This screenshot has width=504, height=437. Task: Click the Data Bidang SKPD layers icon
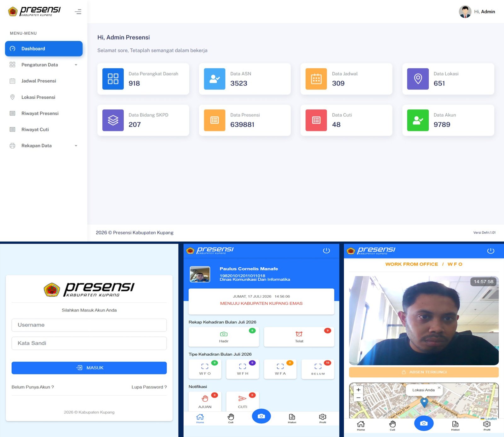(113, 120)
